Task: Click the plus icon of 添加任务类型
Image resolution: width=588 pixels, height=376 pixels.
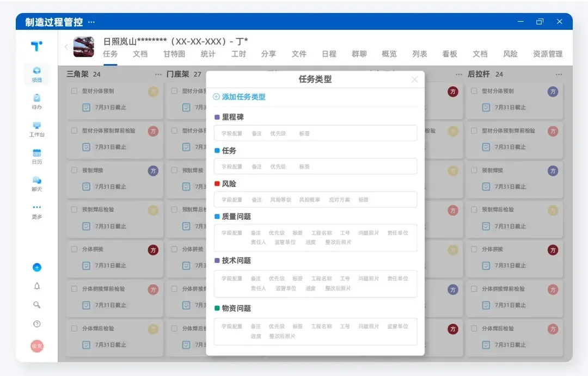Action: click(216, 97)
